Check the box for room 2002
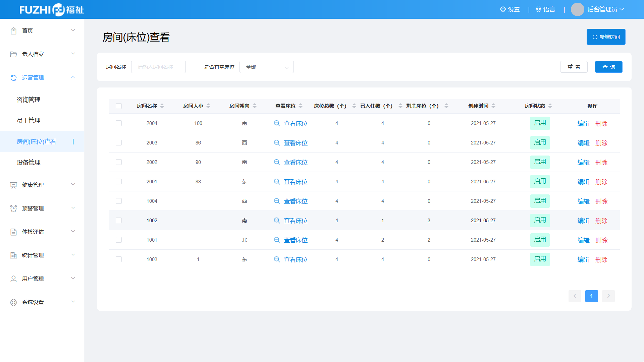This screenshot has width=644, height=362. pyautogui.click(x=119, y=162)
